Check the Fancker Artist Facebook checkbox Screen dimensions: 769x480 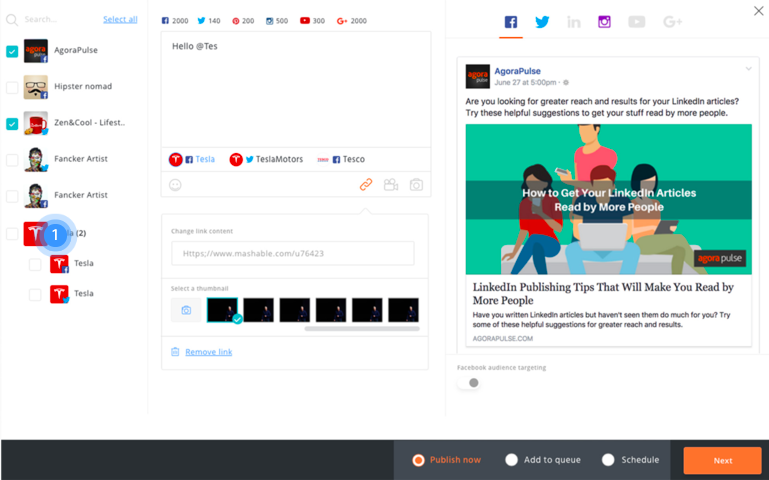tap(12, 196)
